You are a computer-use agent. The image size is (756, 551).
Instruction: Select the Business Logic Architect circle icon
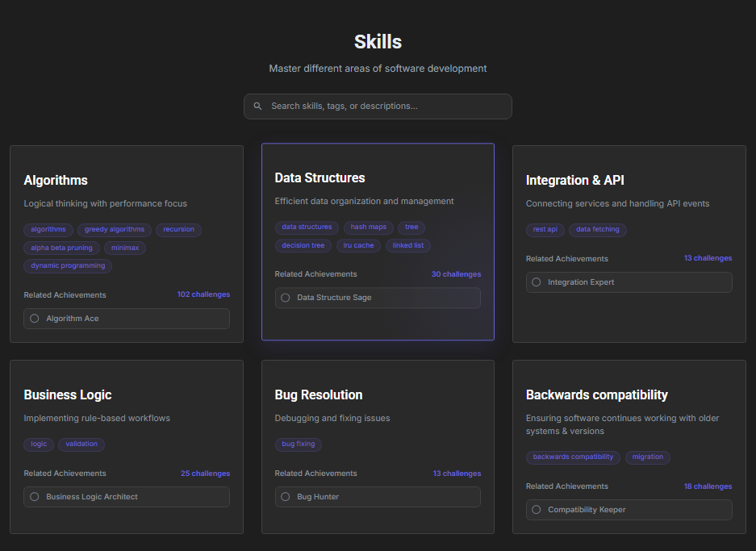35,497
